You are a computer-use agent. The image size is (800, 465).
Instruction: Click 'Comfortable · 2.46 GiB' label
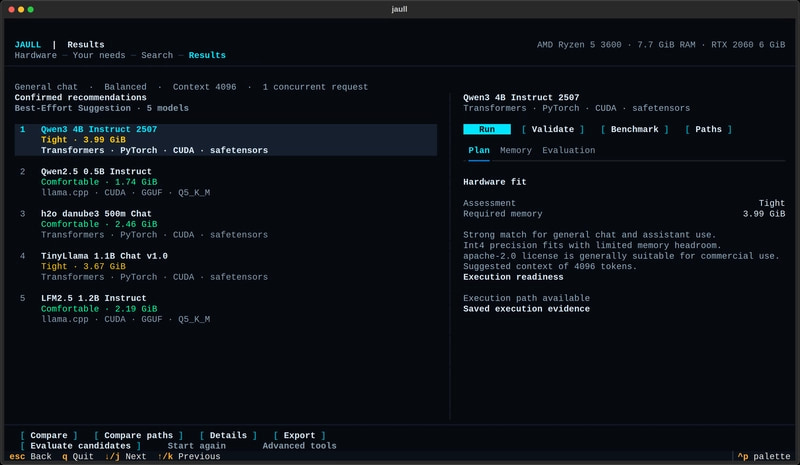pos(99,224)
